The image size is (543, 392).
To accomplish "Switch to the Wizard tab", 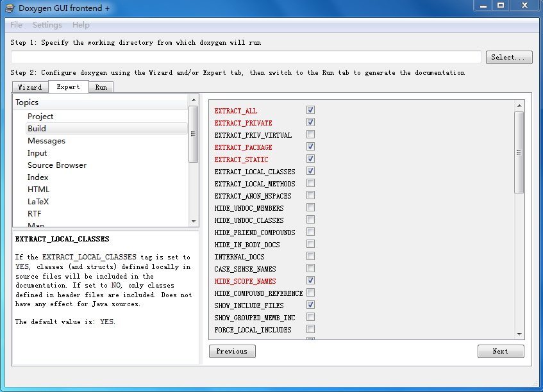I will (x=30, y=87).
